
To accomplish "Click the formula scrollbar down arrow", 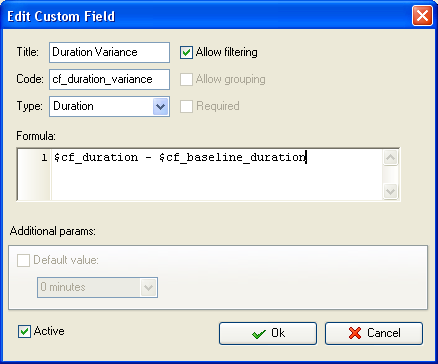I will point(390,191).
